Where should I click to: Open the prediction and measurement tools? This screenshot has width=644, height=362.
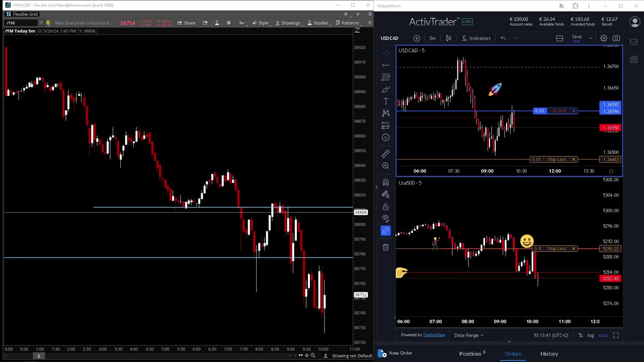(385, 125)
